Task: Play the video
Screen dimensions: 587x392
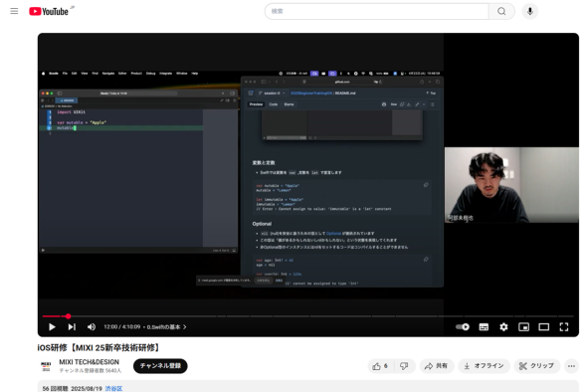Action: click(52, 327)
